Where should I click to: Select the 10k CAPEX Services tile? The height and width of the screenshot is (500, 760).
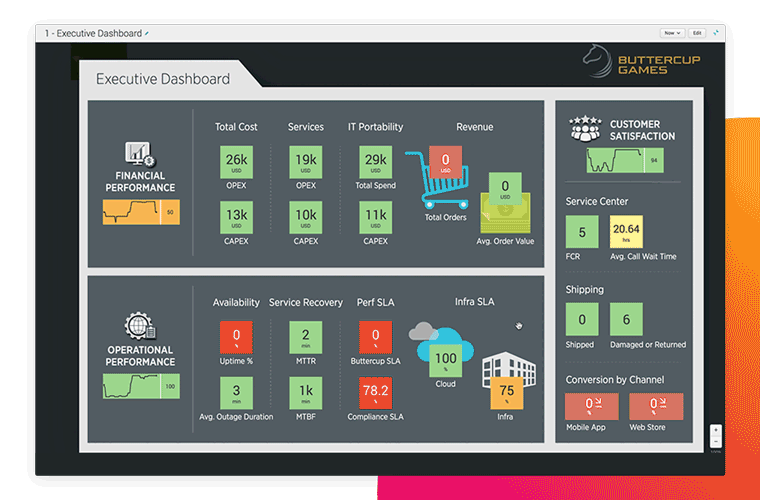pos(306,218)
